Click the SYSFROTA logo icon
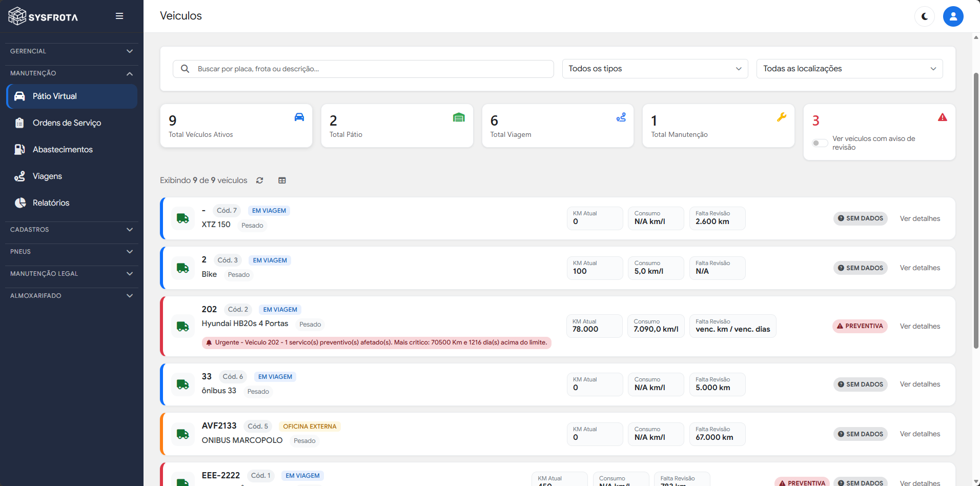 (17, 16)
